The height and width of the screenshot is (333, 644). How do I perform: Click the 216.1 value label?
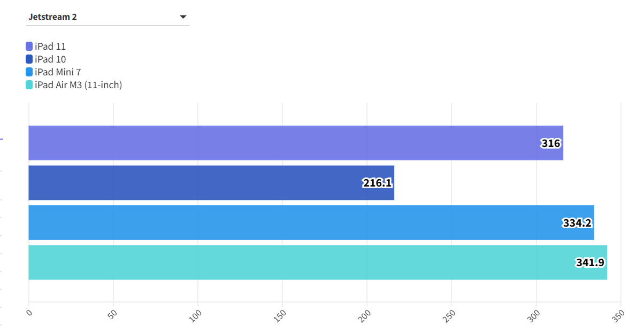pos(378,183)
